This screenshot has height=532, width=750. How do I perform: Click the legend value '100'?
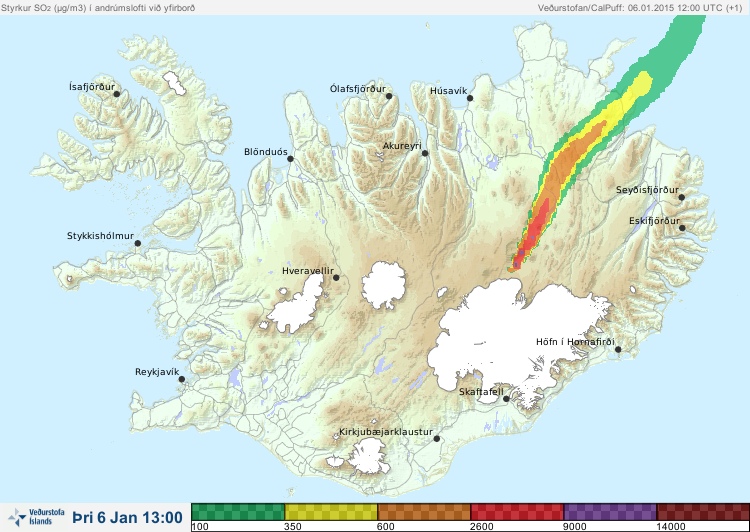(x=199, y=527)
